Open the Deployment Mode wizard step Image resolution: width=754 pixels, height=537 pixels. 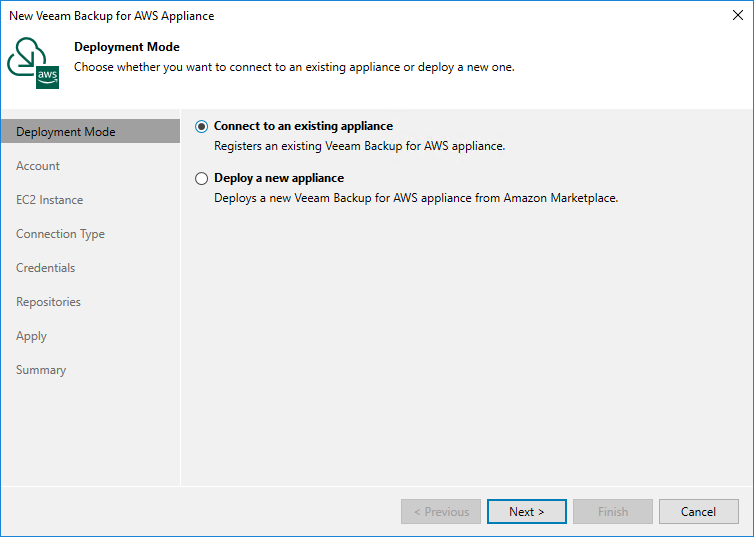pos(66,132)
